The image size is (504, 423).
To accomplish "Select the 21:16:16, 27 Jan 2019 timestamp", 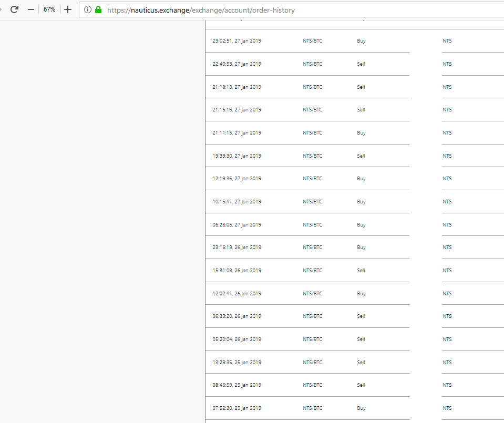I will (x=236, y=110).
